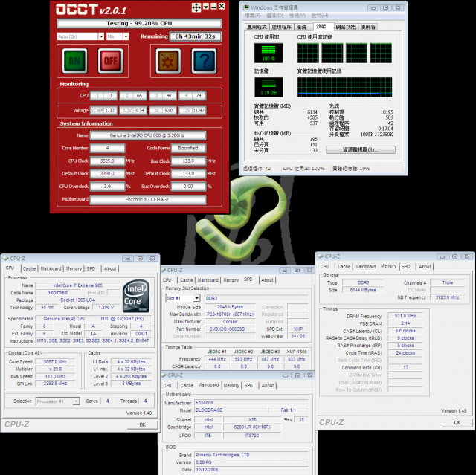Click the Intel Core logo in CPU-Z
The height and width of the screenshot is (475, 476).
click(x=136, y=296)
